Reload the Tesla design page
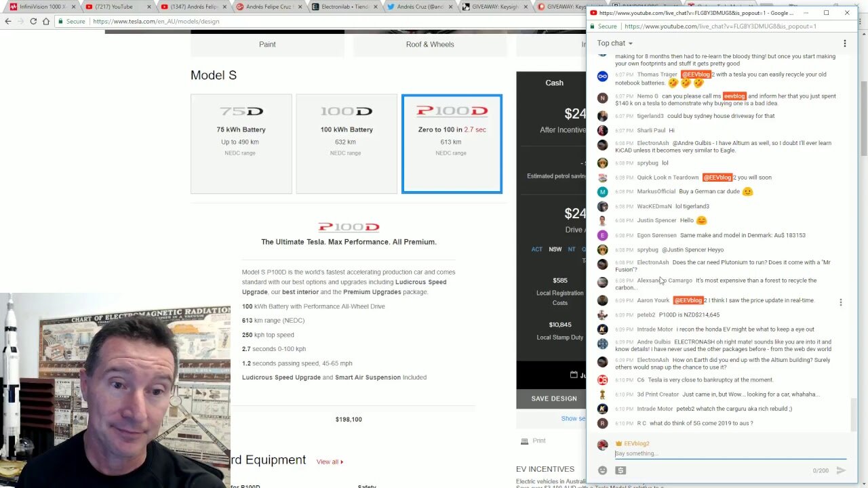This screenshot has width=868, height=488. click(x=33, y=21)
